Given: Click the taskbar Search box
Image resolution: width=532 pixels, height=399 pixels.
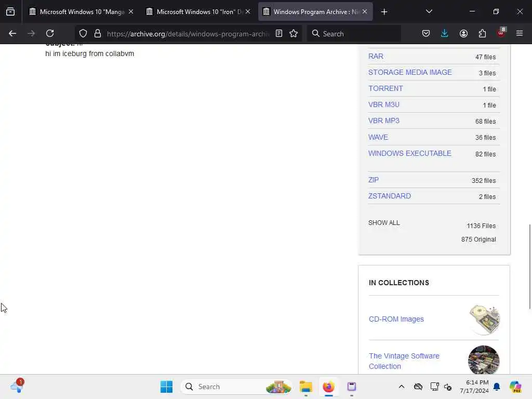Looking at the screenshot, I should (x=236, y=387).
